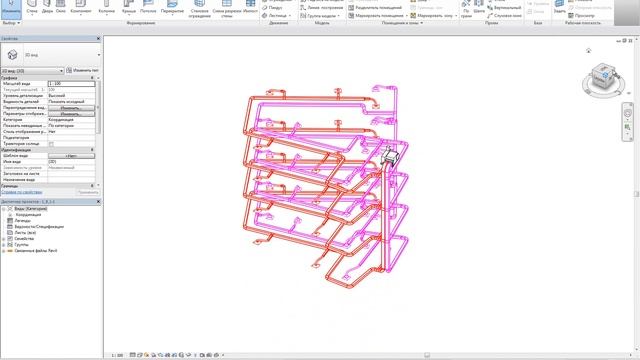Click the Properties palette vertical scrollbar
The image size is (640, 360).
[98, 108]
